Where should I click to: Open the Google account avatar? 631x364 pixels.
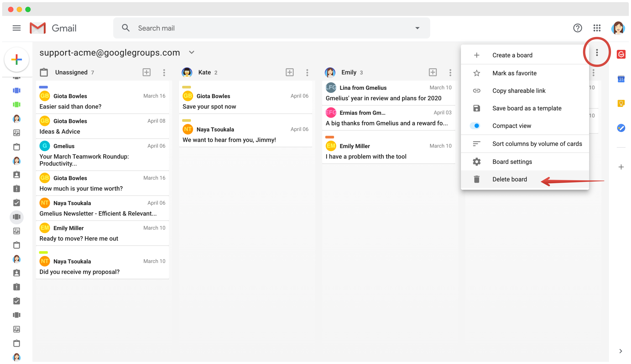coord(618,28)
